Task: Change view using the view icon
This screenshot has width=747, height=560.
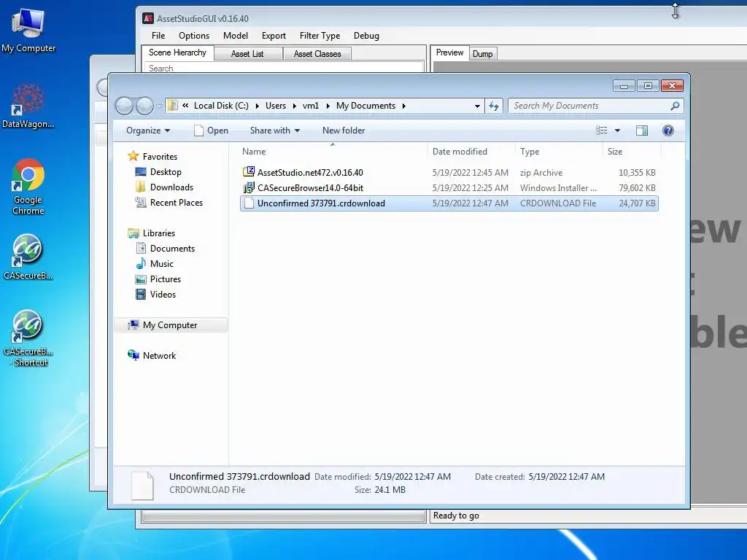Action: pos(602,131)
